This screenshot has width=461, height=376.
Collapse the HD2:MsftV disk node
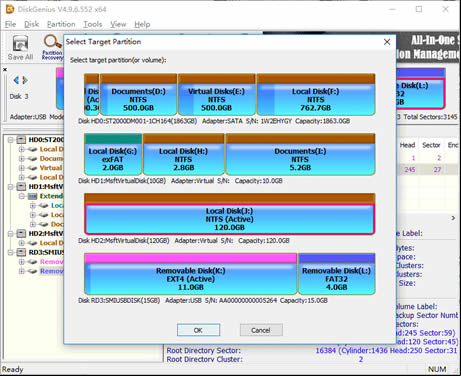[11, 233]
